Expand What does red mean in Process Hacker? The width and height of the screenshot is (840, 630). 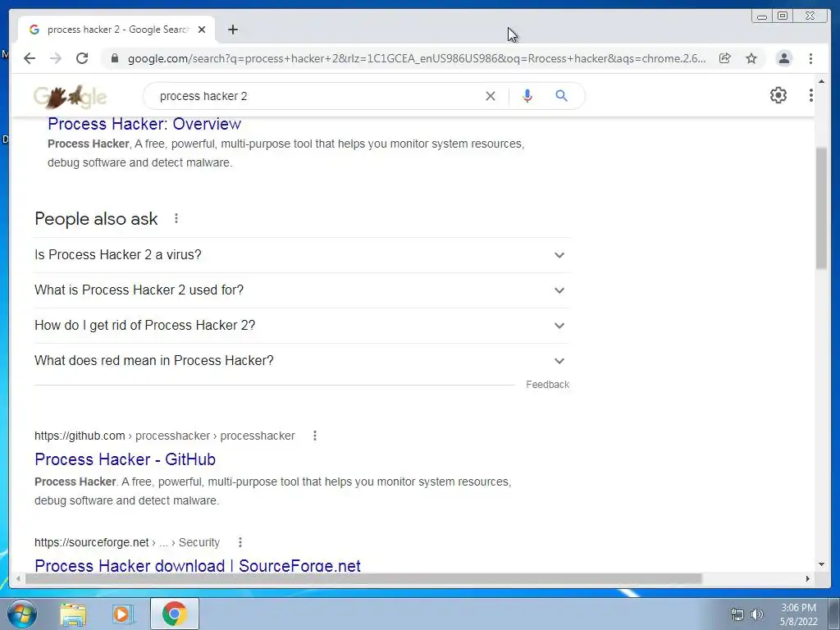302,361
